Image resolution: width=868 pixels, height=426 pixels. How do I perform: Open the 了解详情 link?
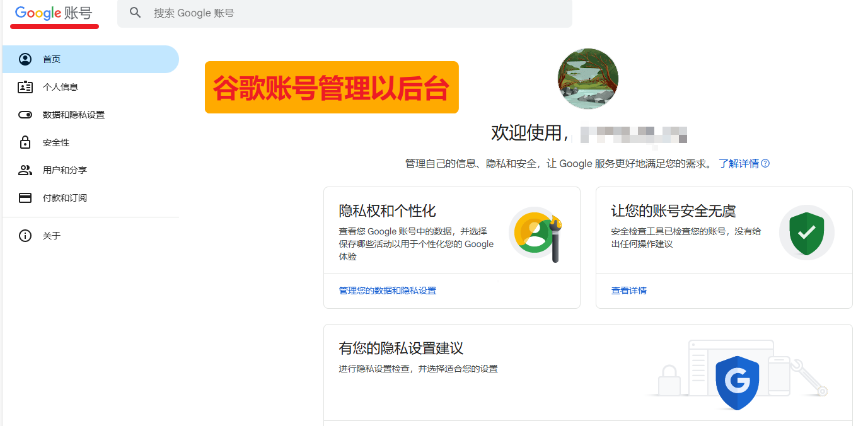tap(739, 164)
